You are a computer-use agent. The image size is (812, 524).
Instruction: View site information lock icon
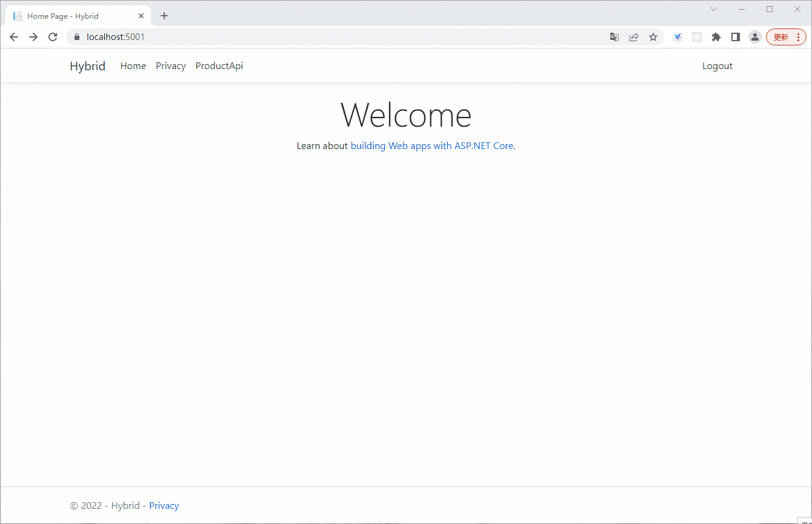[x=77, y=37]
